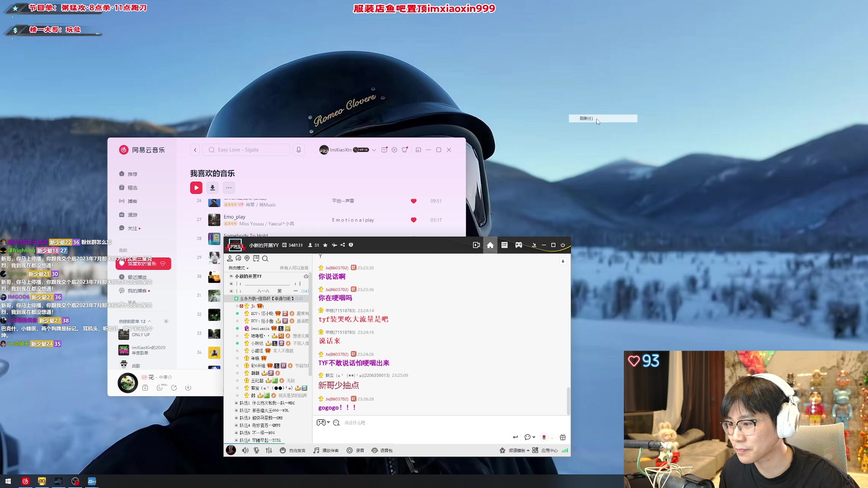
Task: Open YY game center gamepad tab
Action: (x=519, y=245)
